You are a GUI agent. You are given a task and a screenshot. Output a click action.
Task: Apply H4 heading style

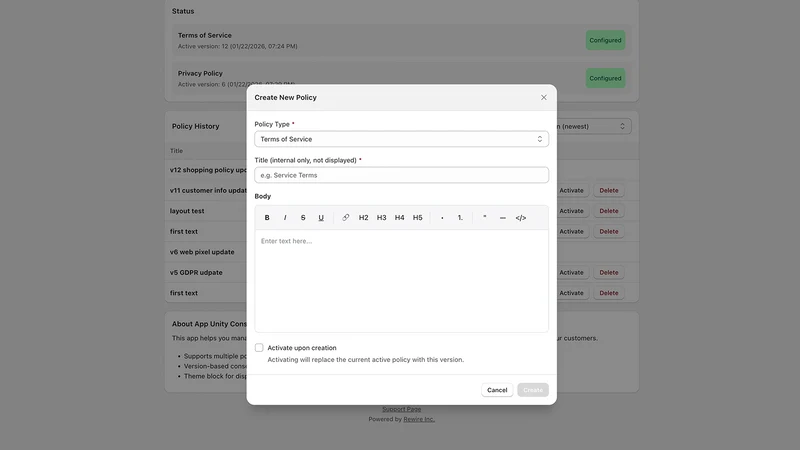click(399, 217)
